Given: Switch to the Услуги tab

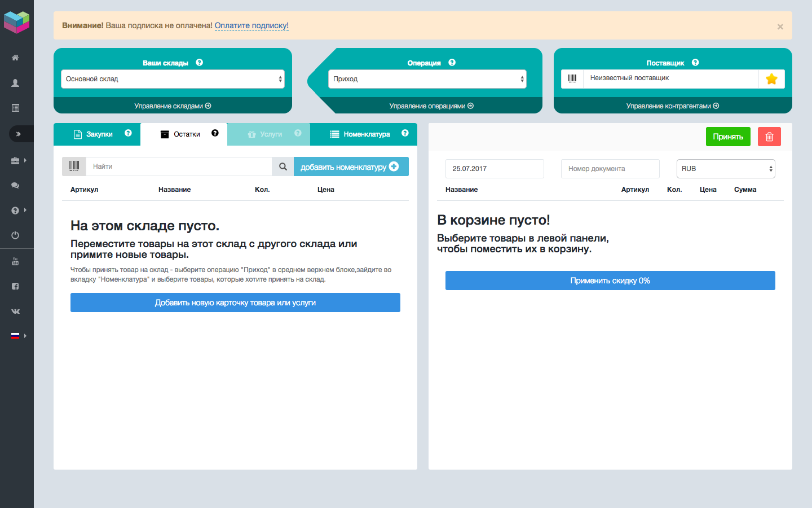Looking at the screenshot, I should pyautogui.click(x=268, y=134).
